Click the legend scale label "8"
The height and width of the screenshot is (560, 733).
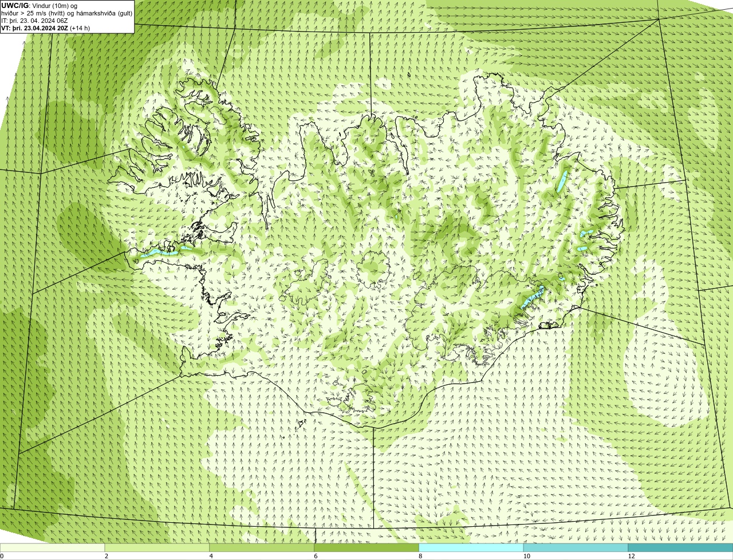point(420,556)
